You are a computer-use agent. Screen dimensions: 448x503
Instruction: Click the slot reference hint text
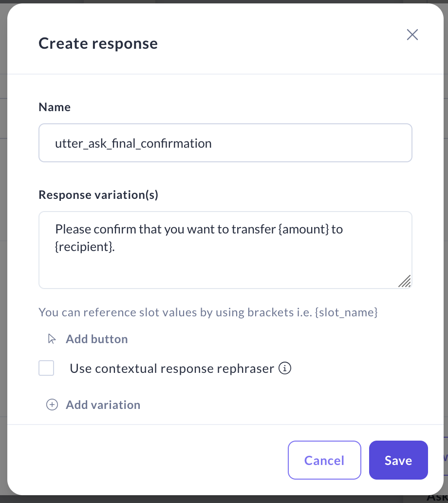[x=208, y=312]
